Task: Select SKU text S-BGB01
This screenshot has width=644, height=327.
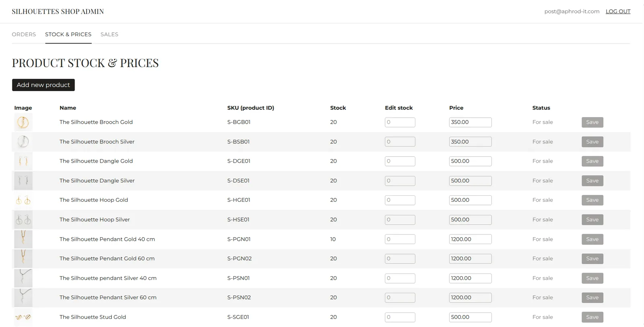Action: pos(239,122)
